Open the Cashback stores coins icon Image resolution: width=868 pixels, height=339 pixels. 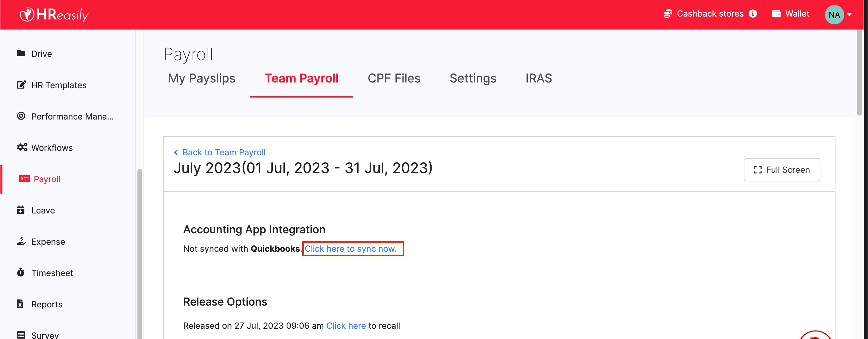pyautogui.click(x=668, y=14)
